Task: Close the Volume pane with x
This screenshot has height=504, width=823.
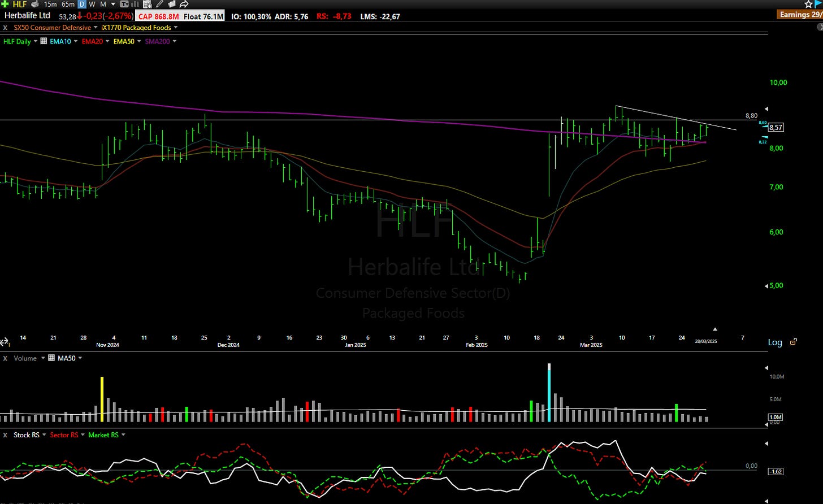Action: 5,358
